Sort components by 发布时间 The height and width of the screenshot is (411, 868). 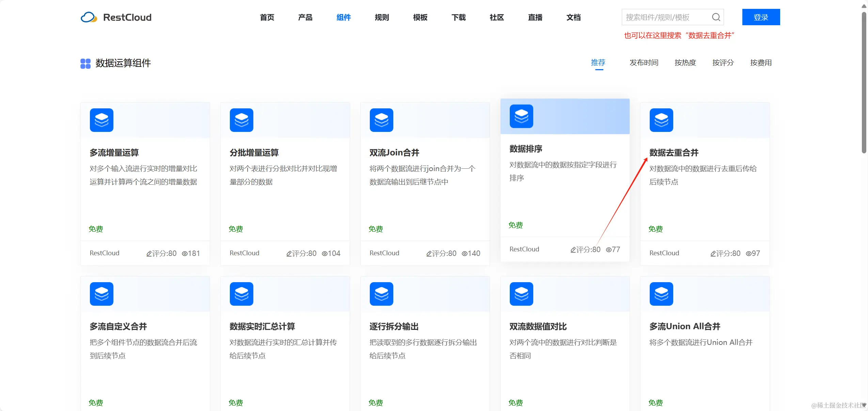point(644,63)
